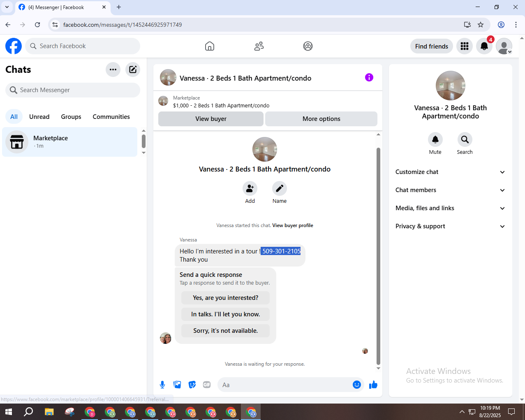The height and width of the screenshot is (420, 525).
Task: Click apartment thumbnail in right info panel
Action: click(451, 86)
